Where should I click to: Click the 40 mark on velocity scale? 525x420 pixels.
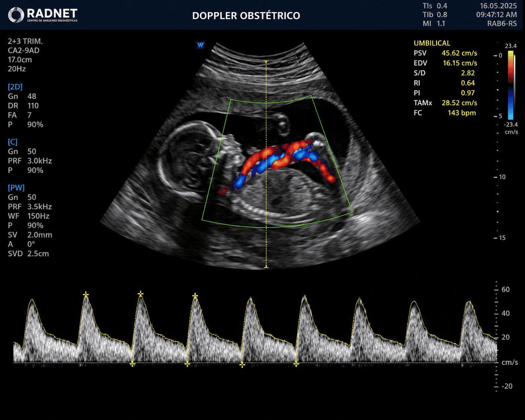(506, 313)
